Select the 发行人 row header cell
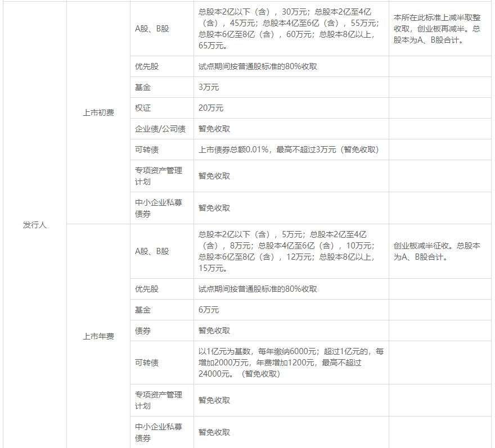Screen dimensions: 495x448 34,225
